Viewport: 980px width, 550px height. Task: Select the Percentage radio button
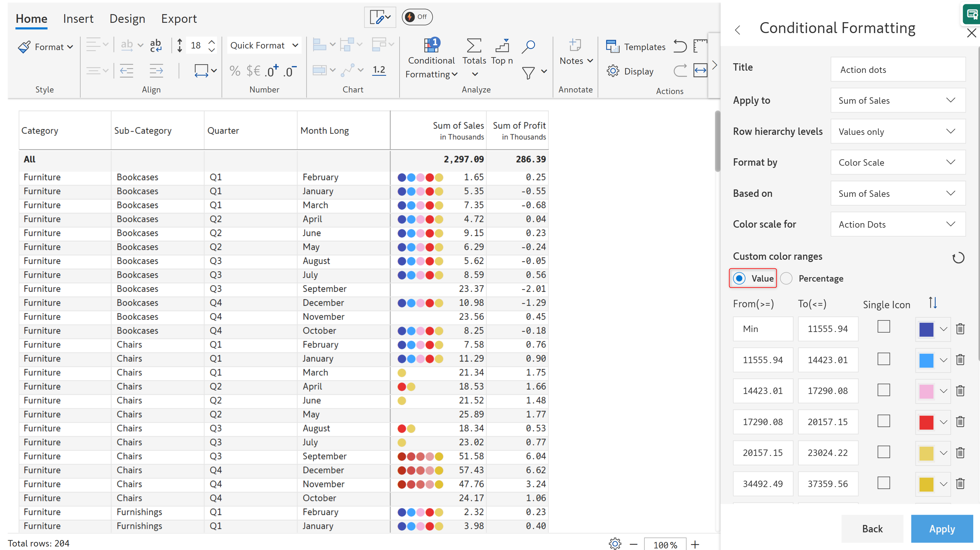coord(786,278)
